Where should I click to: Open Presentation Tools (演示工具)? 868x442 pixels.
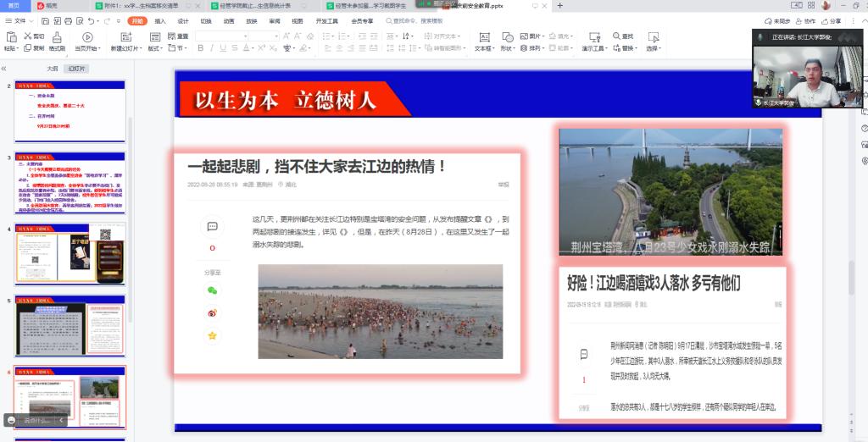(593, 41)
